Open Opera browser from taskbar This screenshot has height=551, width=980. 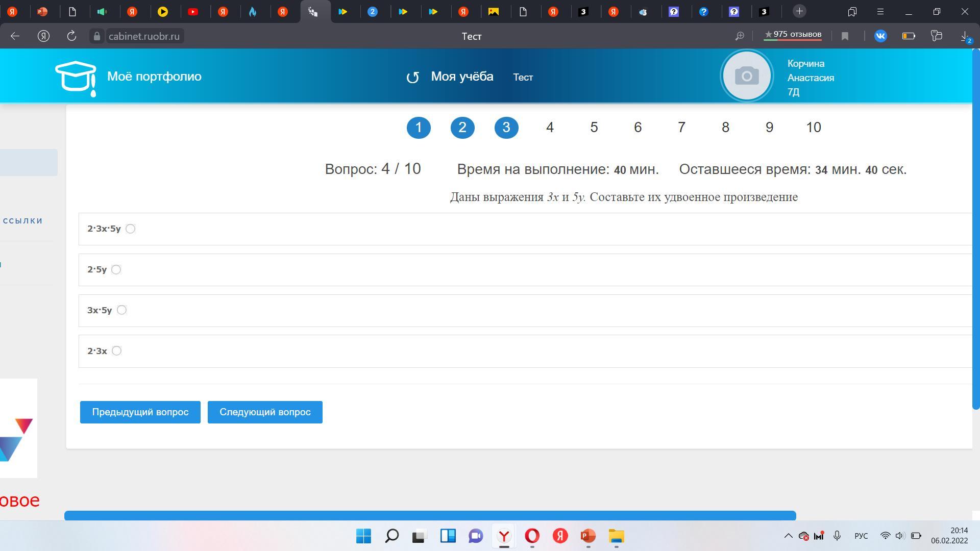pyautogui.click(x=532, y=536)
